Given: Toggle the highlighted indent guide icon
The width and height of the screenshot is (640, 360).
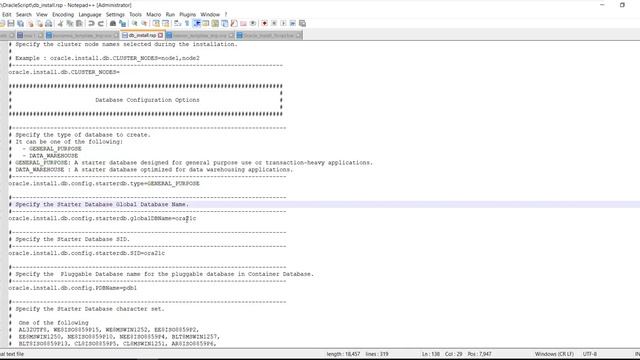Looking at the screenshot, I should click(196, 23).
